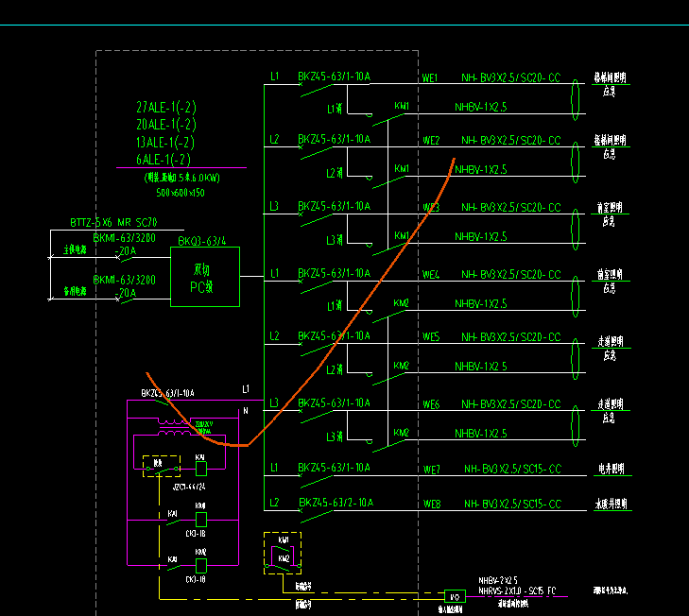Viewport: 689px width, 616px height.
Task: Select the magenta underline below 6ALE-1(-2)
Action: [181, 167]
